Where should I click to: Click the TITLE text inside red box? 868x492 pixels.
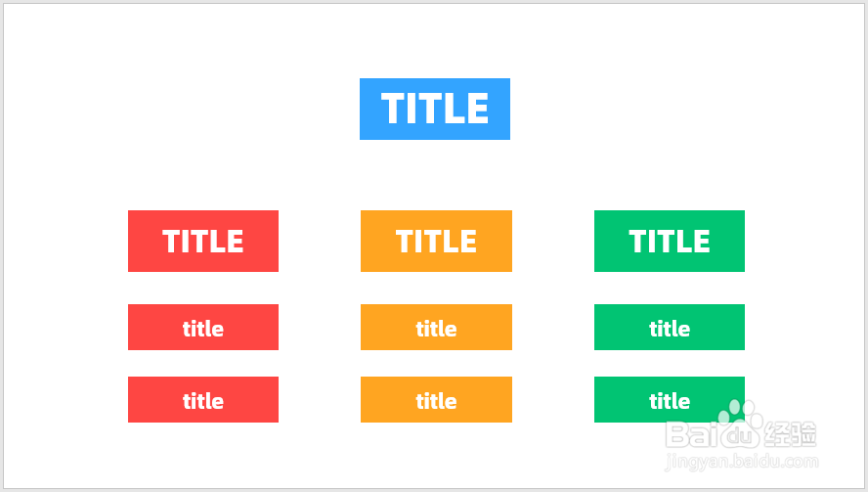203,242
